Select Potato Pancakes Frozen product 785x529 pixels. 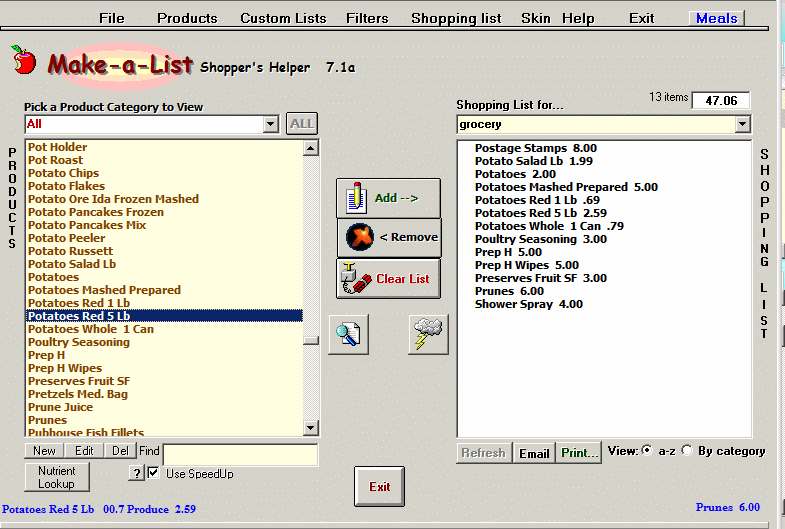coord(164,212)
